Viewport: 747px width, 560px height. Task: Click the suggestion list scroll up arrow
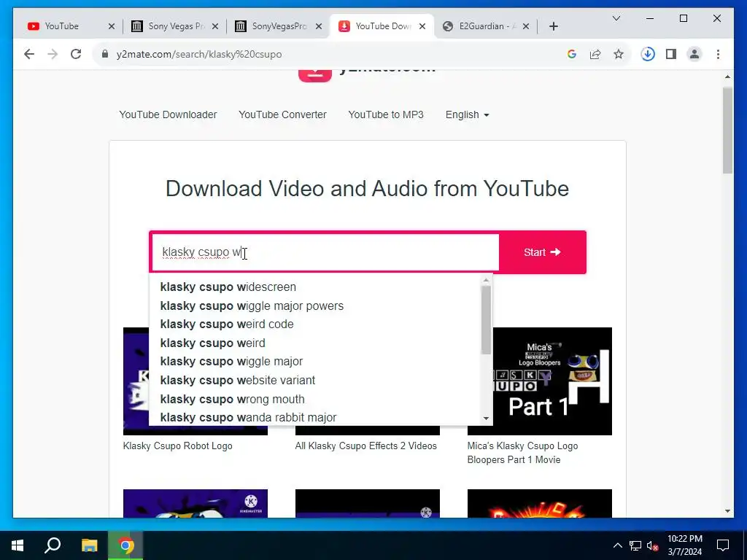[x=486, y=280]
